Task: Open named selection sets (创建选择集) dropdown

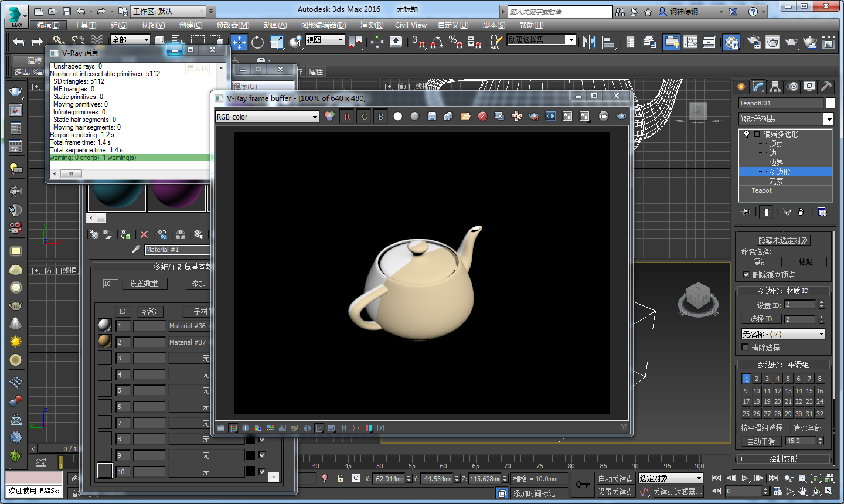Action: tap(542, 39)
